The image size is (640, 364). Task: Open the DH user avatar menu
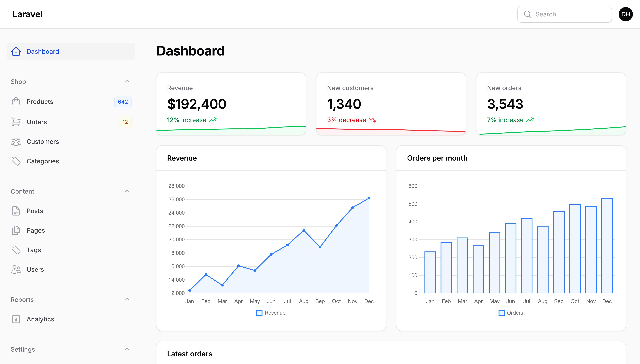[625, 14]
